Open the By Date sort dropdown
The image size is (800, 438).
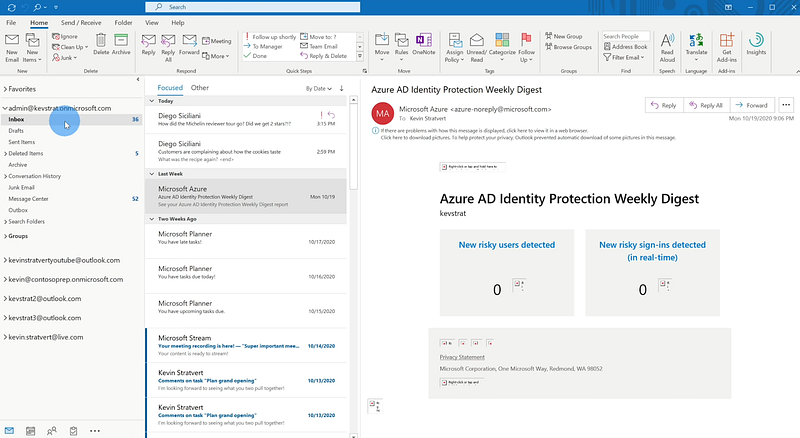tap(317, 88)
